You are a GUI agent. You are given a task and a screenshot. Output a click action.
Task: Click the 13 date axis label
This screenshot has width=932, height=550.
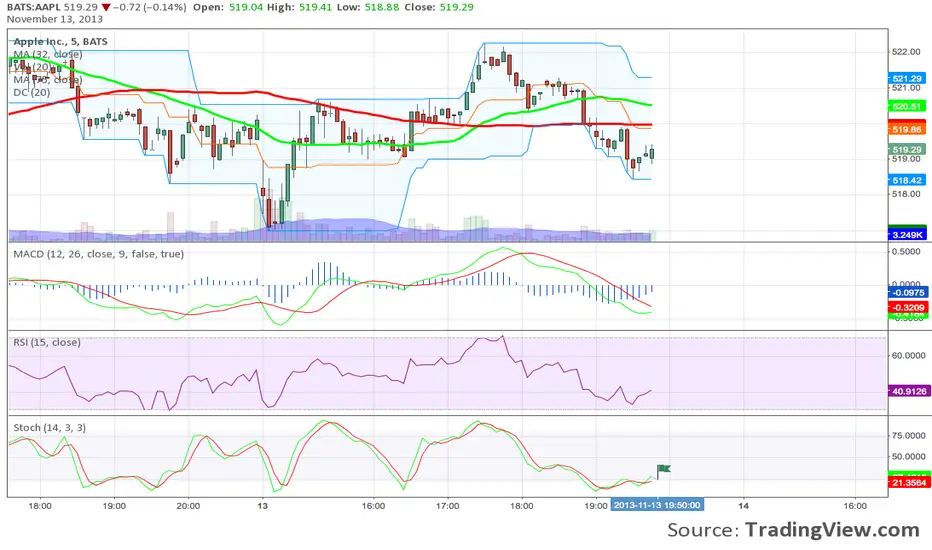262,506
